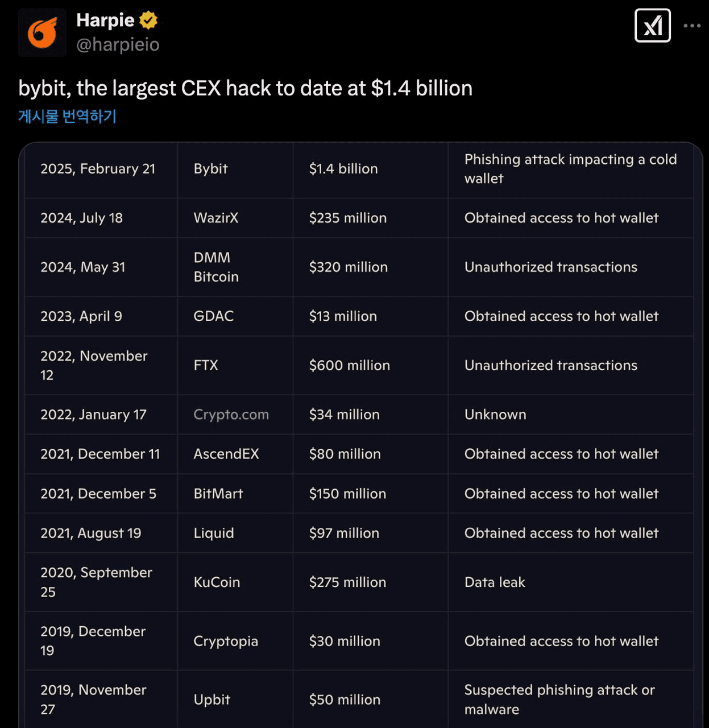The width and height of the screenshot is (709, 728).
Task: Click the FTX exchange name cell
Action: [205, 366]
